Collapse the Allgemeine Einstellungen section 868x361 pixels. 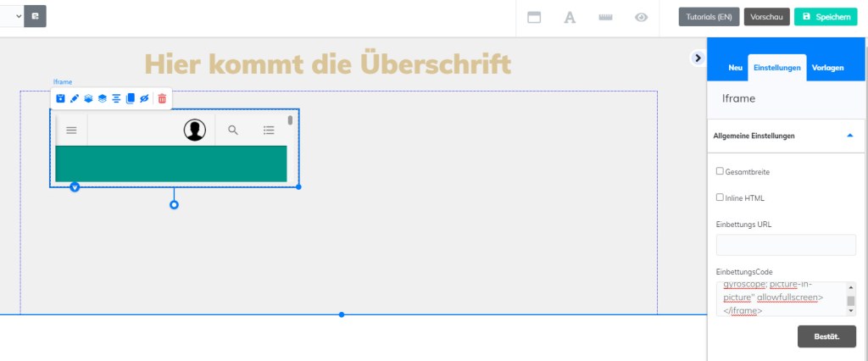849,136
